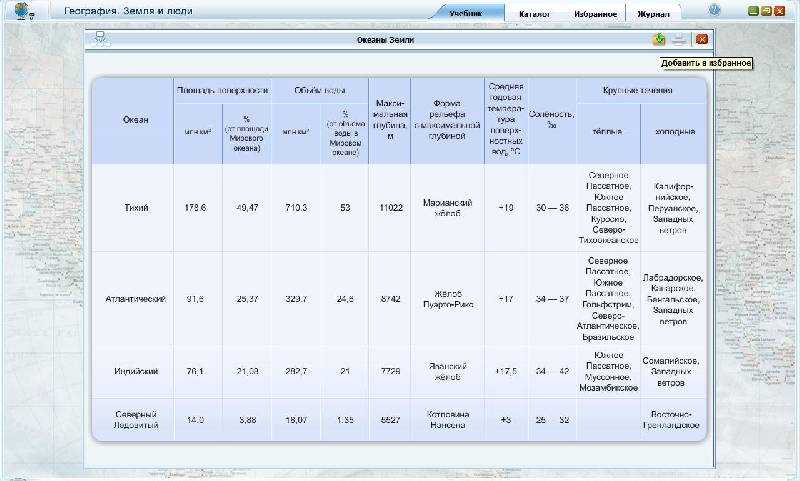The image size is (800, 481).
Task: Switch to the Учебник tab
Action: [466, 15]
